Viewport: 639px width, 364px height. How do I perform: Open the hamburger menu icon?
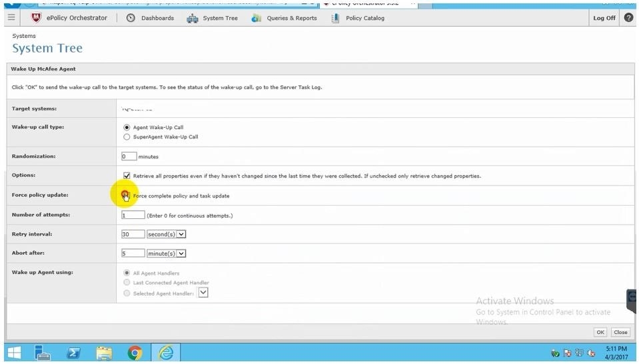click(11, 18)
